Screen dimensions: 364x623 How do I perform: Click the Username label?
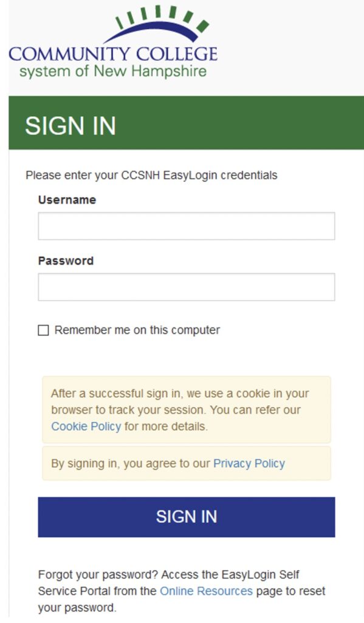(x=67, y=200)
